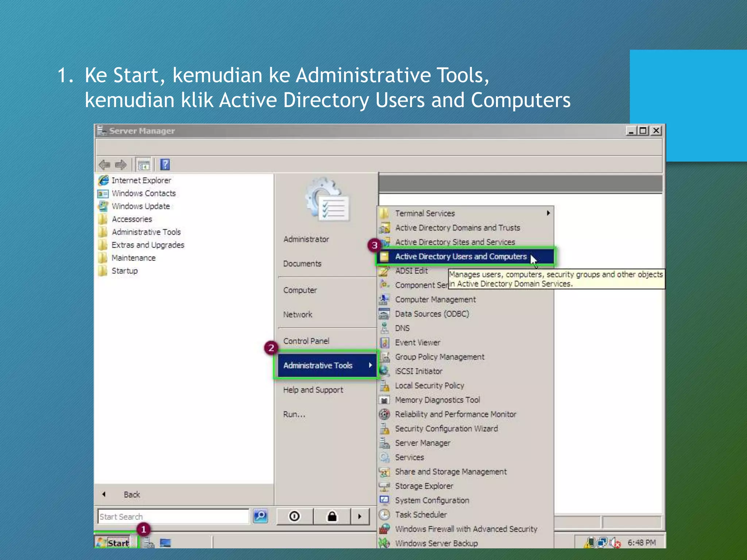
Task: Open Component Services entry
Action: (x=421, y=285)
